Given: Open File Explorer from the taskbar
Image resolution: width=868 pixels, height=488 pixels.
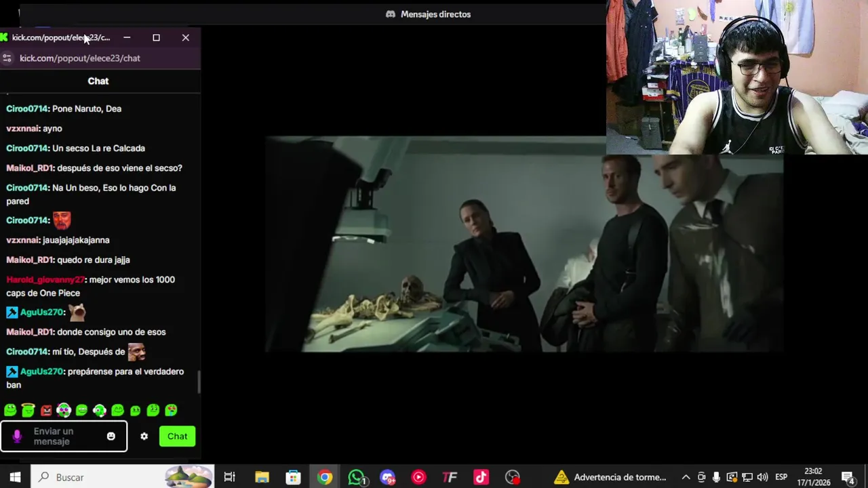Looking at the screenshot, I should tap(262, 477).
